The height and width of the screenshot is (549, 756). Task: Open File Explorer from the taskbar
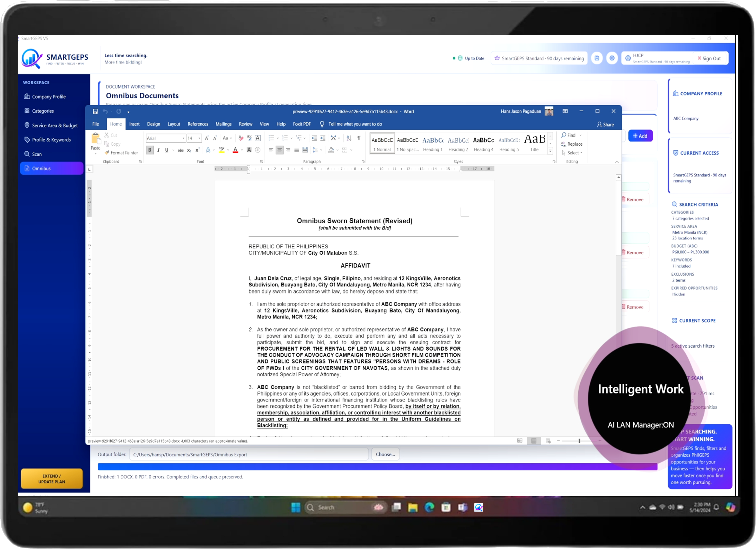(413, 507)
